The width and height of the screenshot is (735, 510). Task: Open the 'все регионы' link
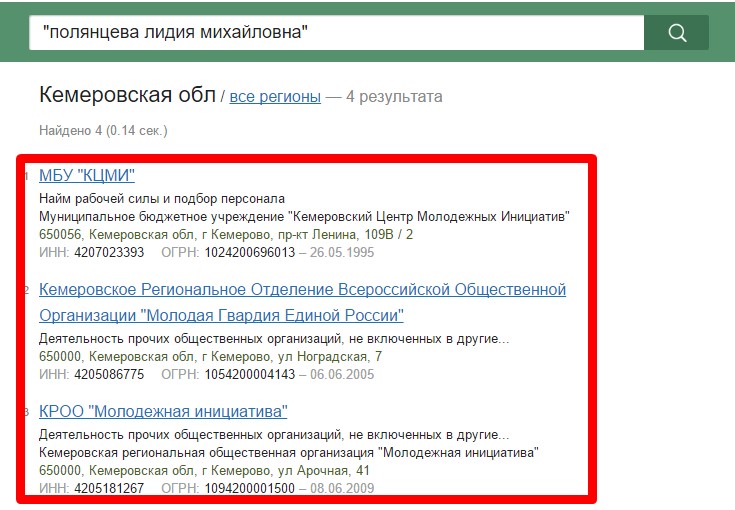tap(275, 97)
